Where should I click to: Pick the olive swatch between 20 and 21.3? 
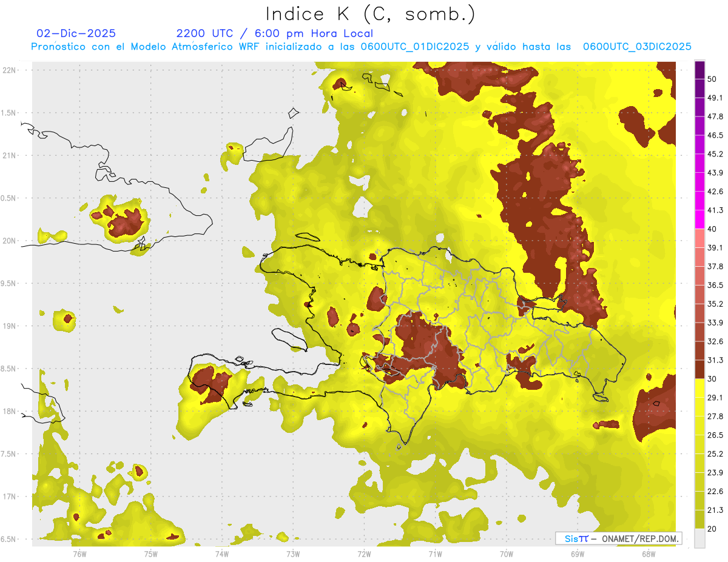tap(699, 520)
